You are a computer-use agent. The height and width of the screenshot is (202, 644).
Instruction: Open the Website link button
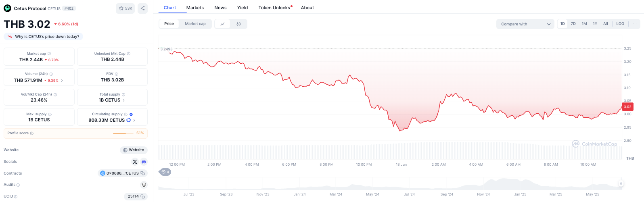pos(134,150)
